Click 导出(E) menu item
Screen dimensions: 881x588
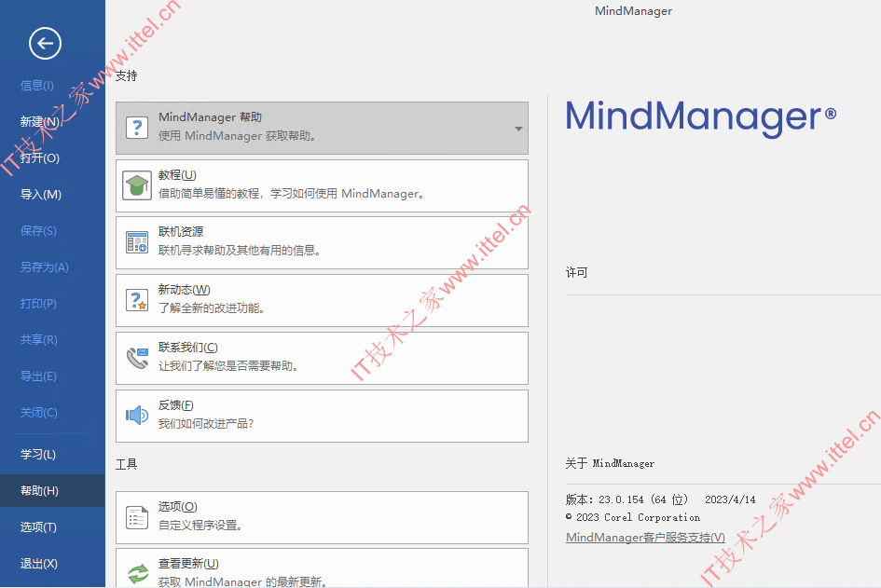coord(38,376)
